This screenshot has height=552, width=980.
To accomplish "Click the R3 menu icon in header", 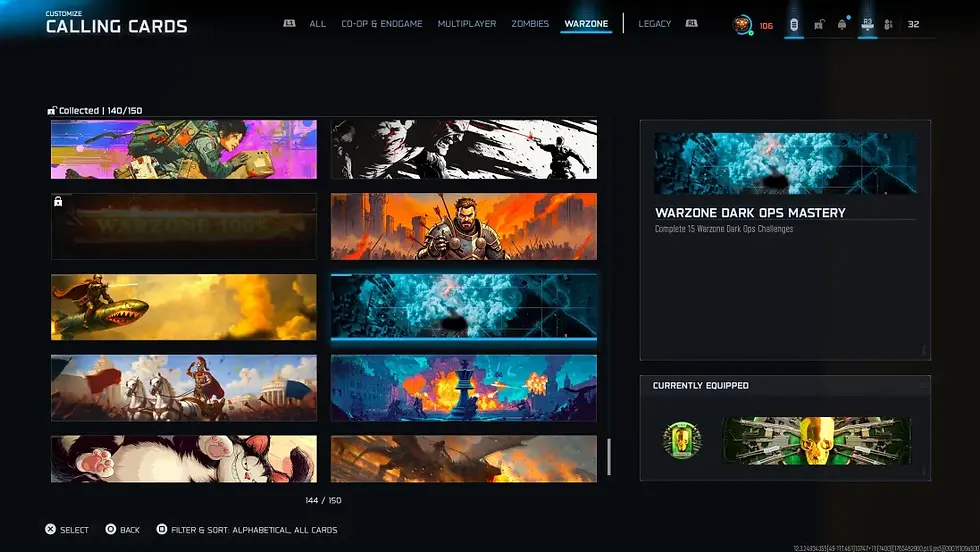I will (x=867, y=24).
